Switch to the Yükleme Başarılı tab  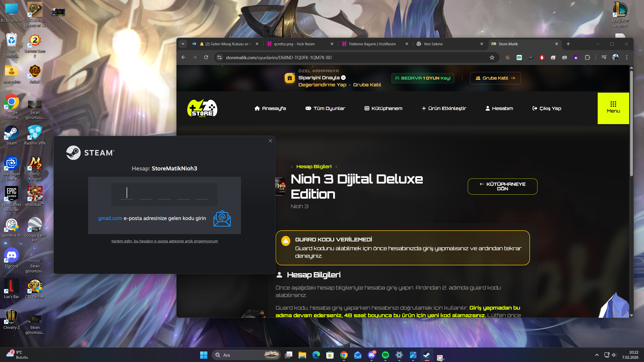pyautogui.click(x=375, y=44)
